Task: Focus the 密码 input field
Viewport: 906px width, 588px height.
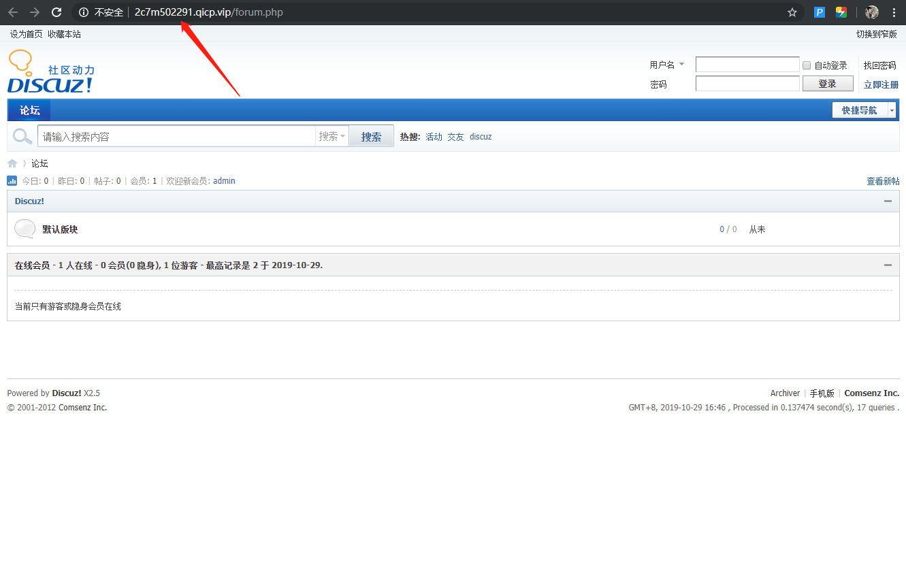Action: (747, 84)
